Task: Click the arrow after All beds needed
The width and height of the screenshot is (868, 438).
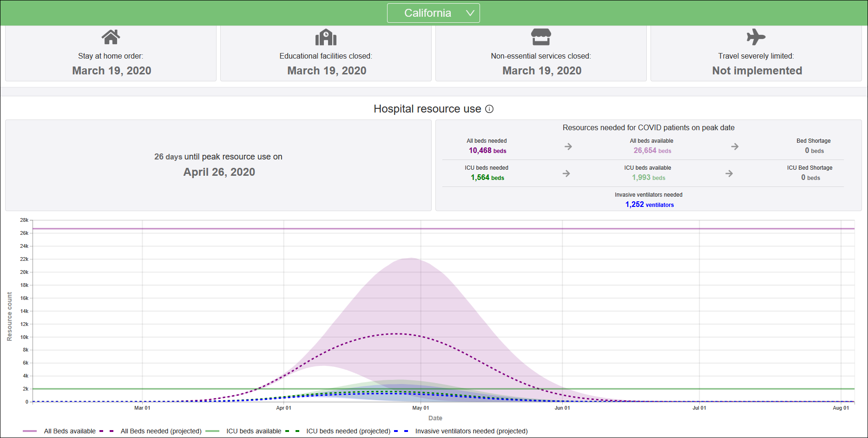Action: click(x=568, y=146)
